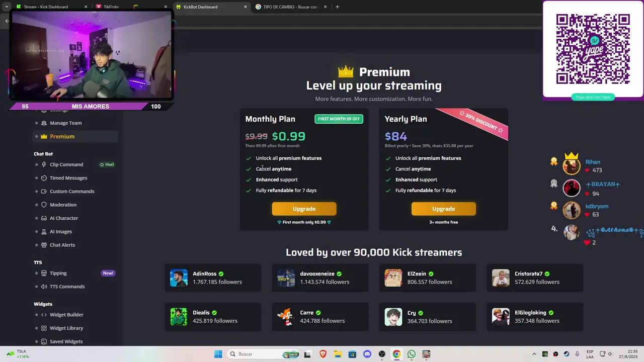Click the Yape QR code
Screen dimensions: 644x362
click(x=593, y=49)
